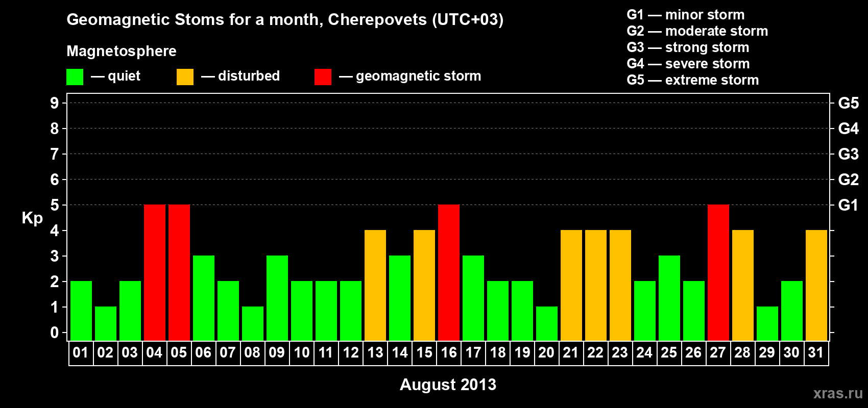Click the orange bar for day 28

pos(743,286)
